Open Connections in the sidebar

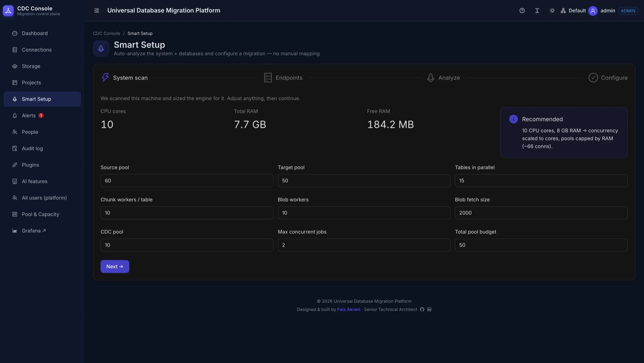pos(42,50)
